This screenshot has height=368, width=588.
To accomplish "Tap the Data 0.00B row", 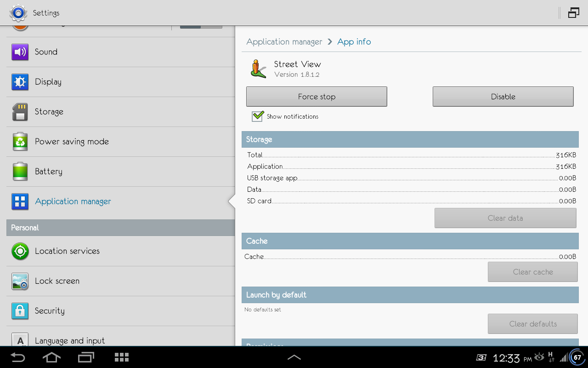I will (411, 190).
